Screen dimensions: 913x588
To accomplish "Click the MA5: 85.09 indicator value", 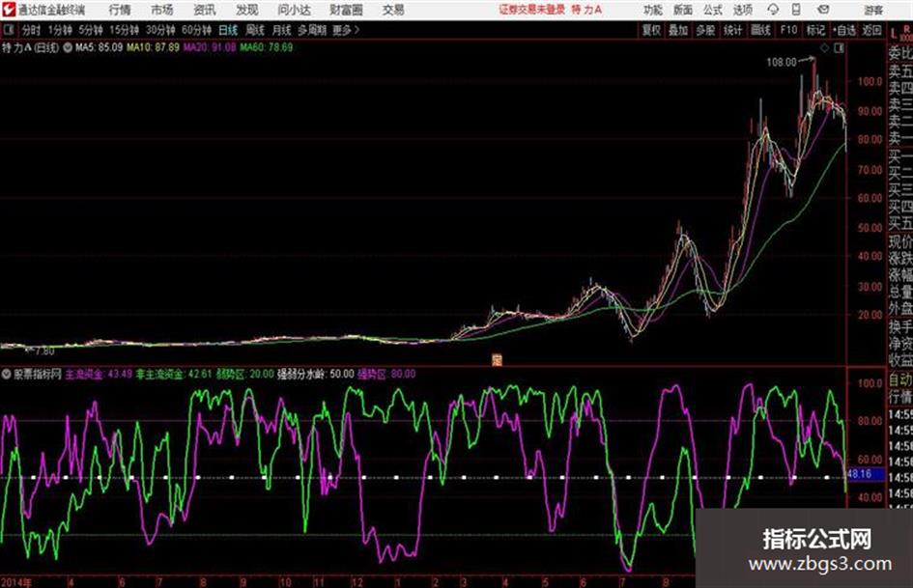I will point(99,47).
